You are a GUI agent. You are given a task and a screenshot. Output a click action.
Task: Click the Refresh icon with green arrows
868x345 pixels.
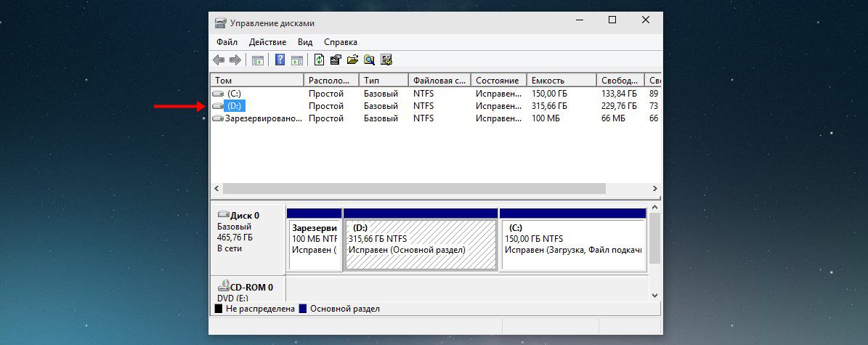[x=319, y=60]
